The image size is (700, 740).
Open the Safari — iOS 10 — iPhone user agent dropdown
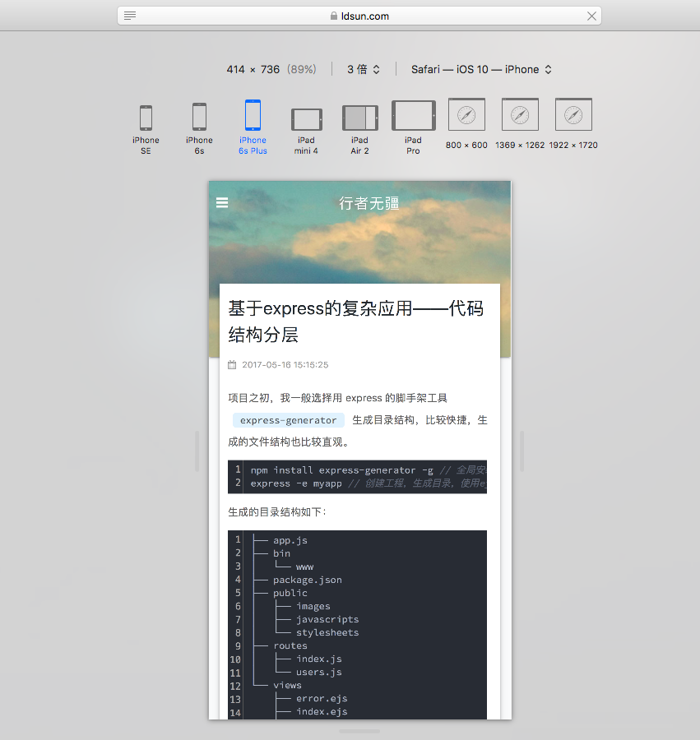click(481, 69)
